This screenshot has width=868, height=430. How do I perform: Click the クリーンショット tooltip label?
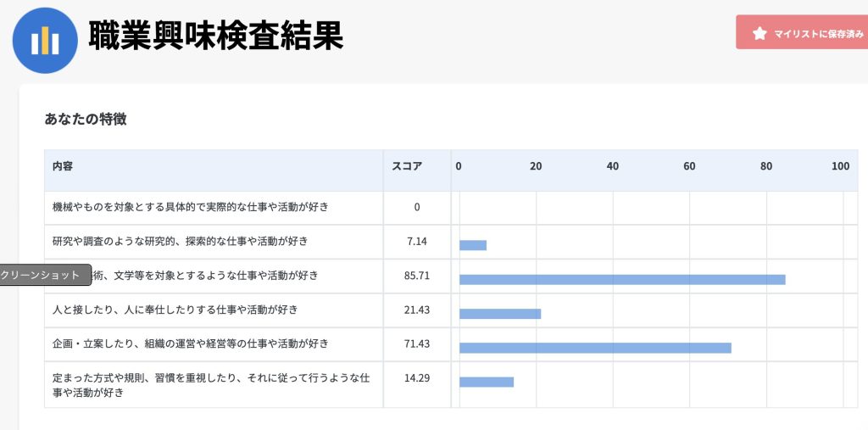click(42, 275)
